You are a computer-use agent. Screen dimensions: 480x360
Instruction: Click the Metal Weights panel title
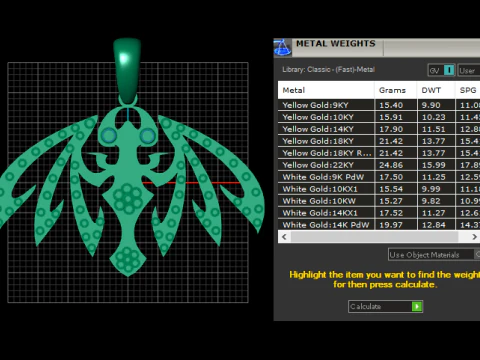pos(336,44)
